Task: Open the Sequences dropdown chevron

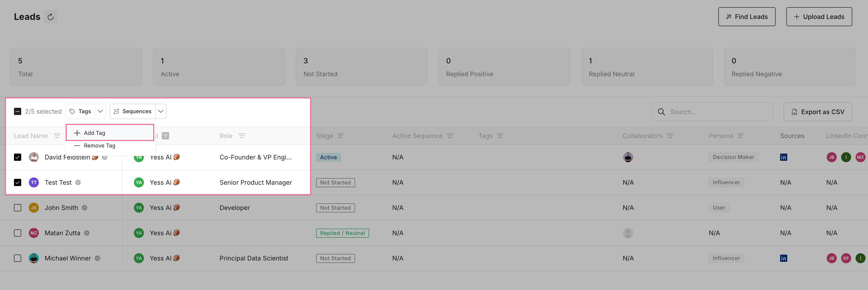Action: (x=161, y=111)
